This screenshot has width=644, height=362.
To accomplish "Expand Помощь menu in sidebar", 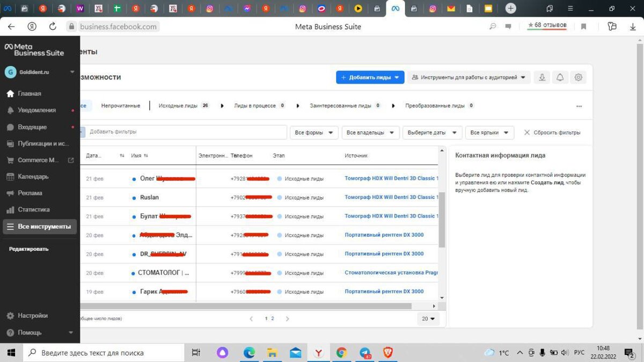I will tap(40, 333).
